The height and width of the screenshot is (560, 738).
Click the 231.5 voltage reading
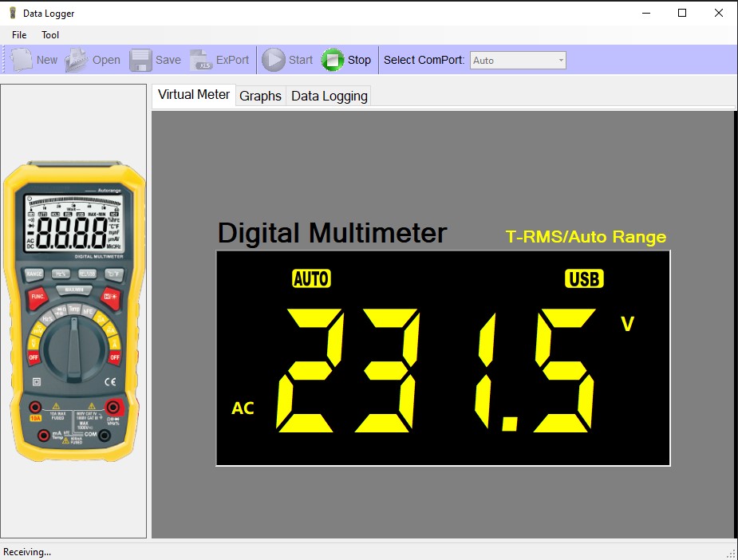tap(435, 369)
